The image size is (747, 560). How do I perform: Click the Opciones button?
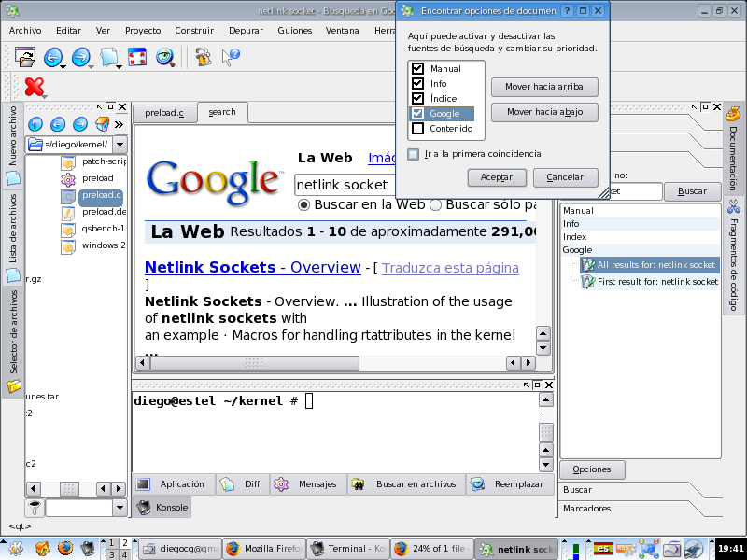592,469
